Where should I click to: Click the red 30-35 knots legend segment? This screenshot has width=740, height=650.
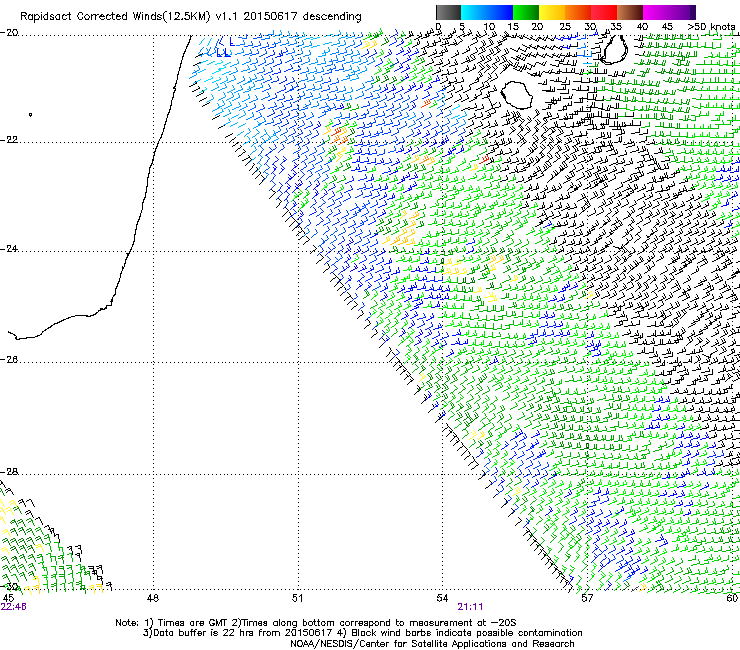click(x=604, y=12)
